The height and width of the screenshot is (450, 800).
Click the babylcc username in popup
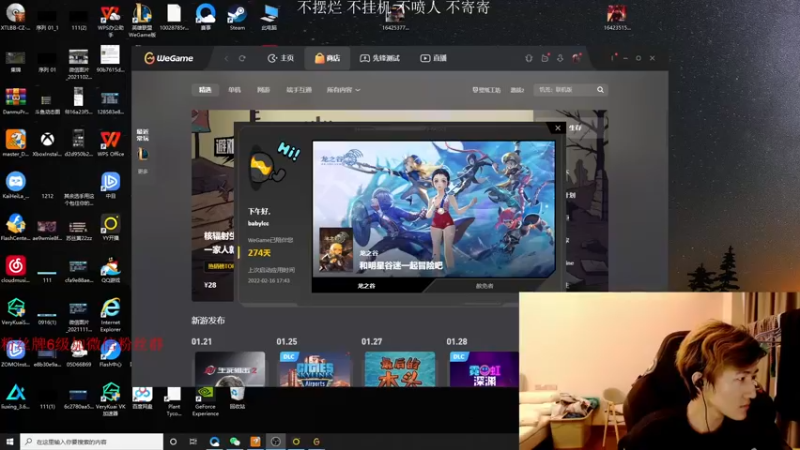click(x=259, y=223)
